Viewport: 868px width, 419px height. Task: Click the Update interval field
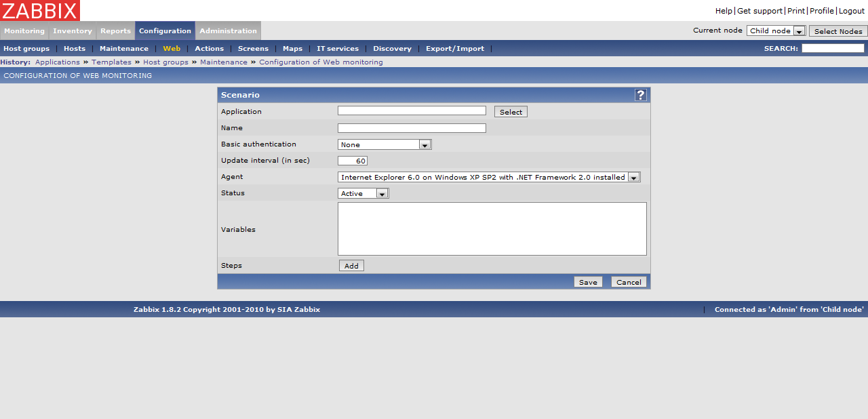tap(353, 161)
